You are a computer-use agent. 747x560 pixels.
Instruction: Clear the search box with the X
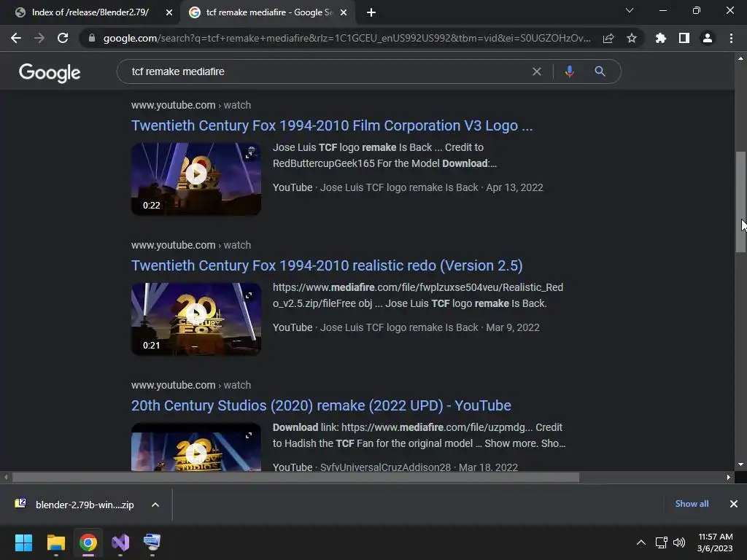coord(537,71)
